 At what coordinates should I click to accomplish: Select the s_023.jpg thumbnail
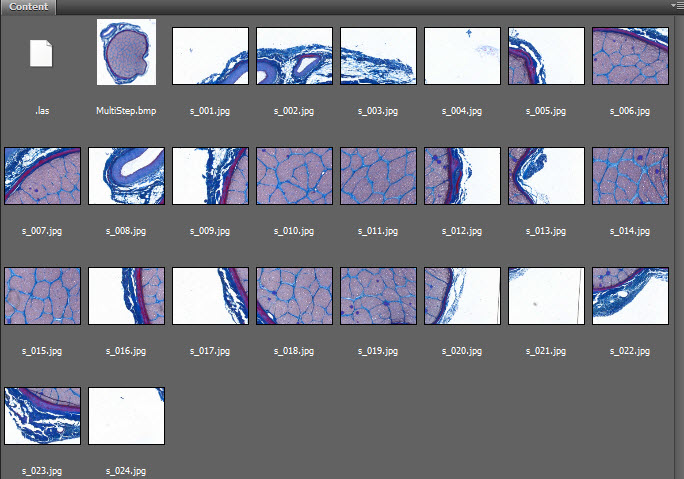point(42,416)
